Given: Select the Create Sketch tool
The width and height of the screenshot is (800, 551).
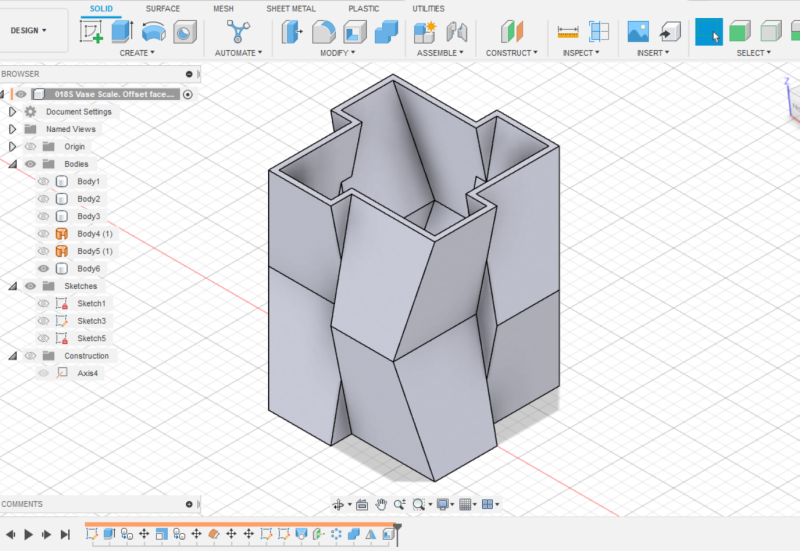Looking at the screenshot, I should click(x=92, y=32).
